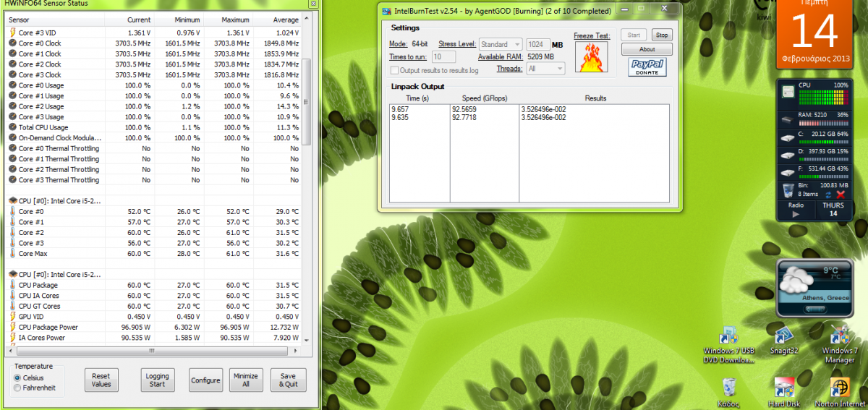Open the Threads dropdown showing All

coord(546,69)
